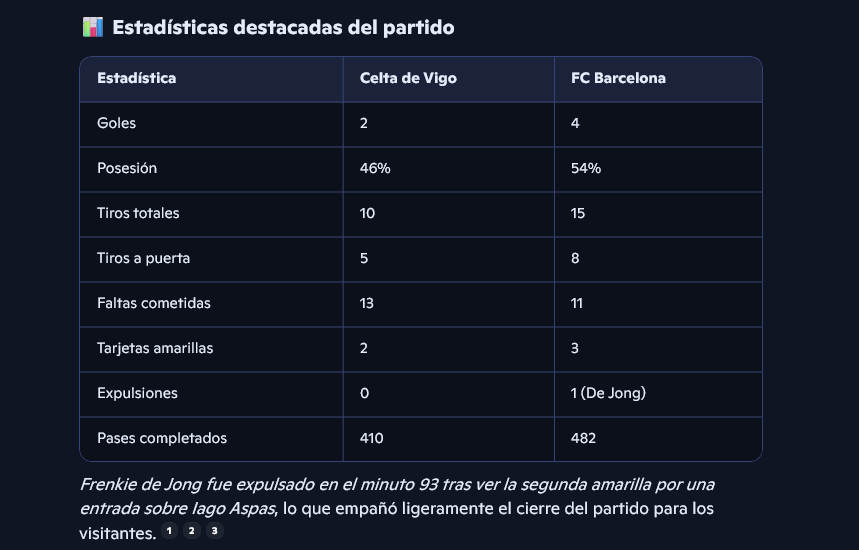Click the 482 completed passes cell

tap(583, 438)
